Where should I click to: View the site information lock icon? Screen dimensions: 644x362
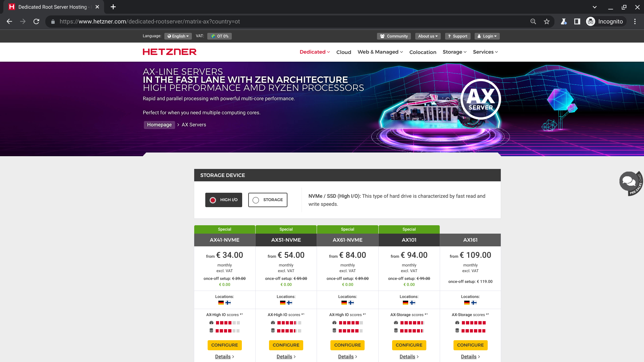pyautogui.click(x=53, y=21)
